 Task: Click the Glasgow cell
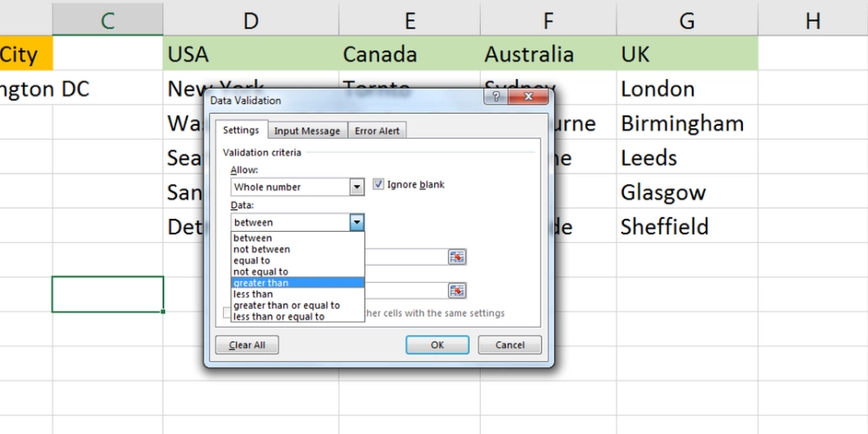click(687, 192)
